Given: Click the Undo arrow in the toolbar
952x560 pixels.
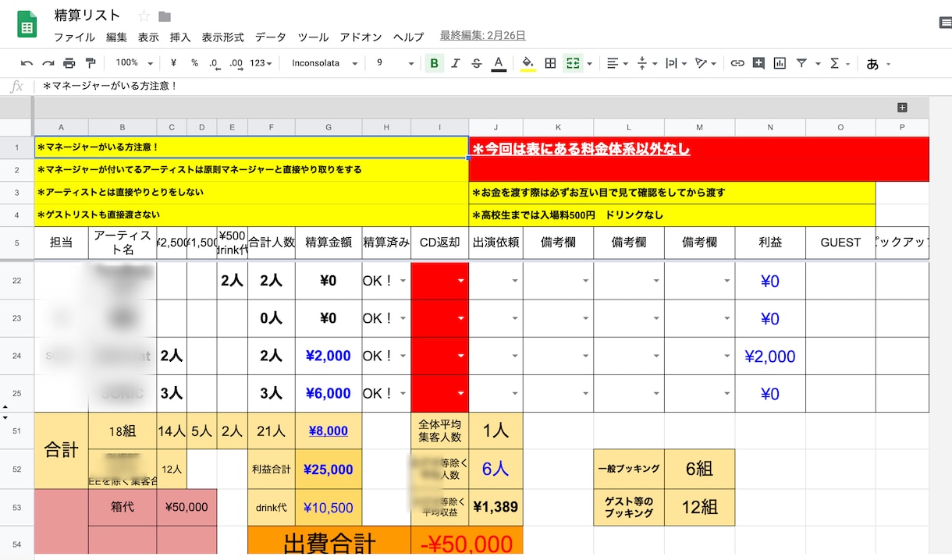Looking at the screenshot, I should click(27, 63).
